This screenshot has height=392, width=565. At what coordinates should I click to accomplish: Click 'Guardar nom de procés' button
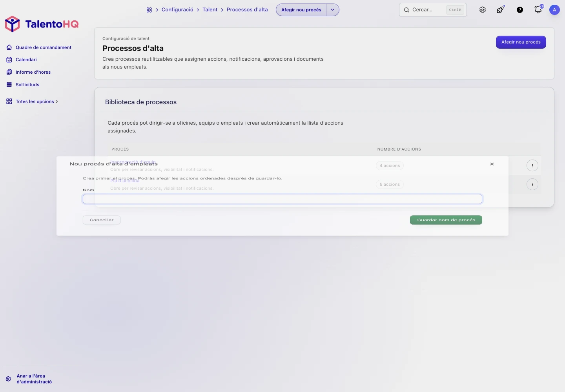point(446,220)
